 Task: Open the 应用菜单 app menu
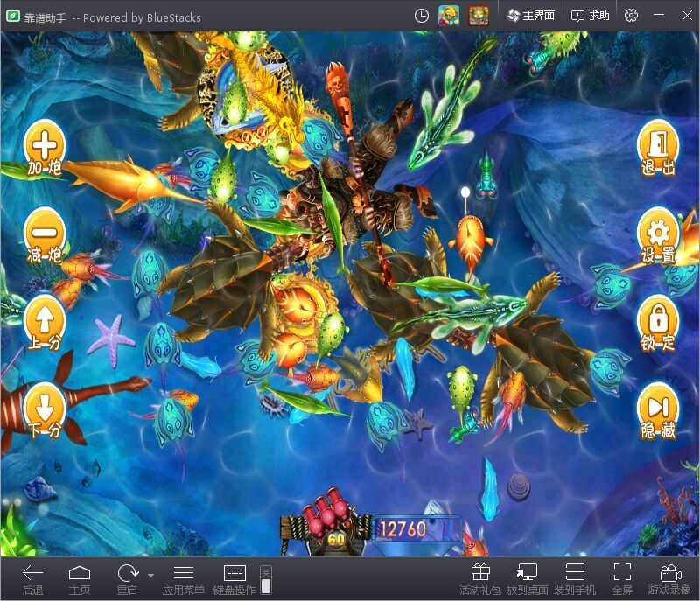click(184, 578)
